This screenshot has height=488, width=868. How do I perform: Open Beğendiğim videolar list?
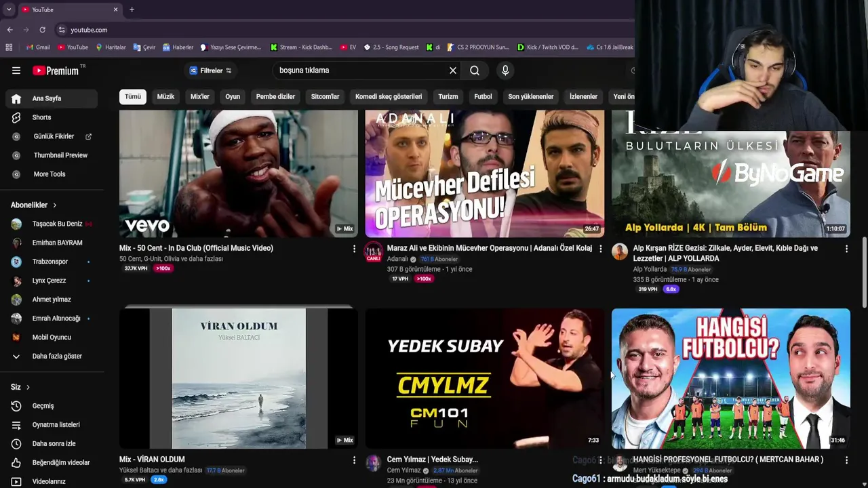click(52, 463)
